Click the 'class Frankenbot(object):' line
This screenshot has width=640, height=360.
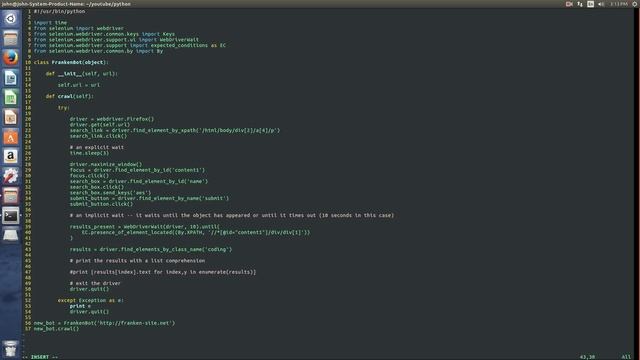(x=71, y=62)
